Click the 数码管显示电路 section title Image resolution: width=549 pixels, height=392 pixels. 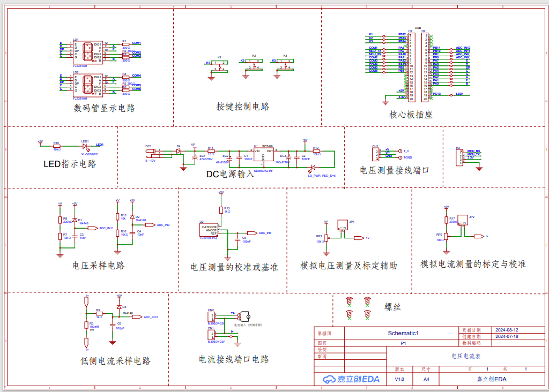(105, 108)
